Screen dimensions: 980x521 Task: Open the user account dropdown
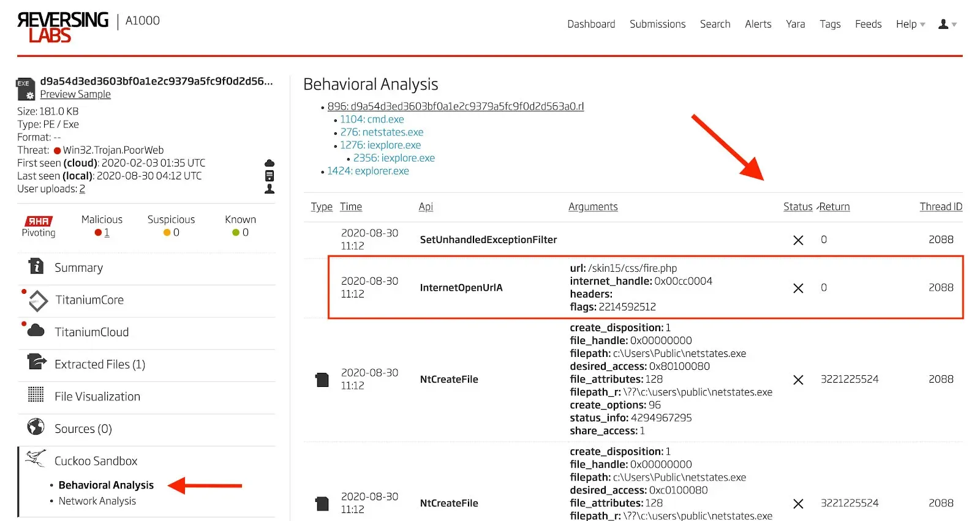pos(947,24)
